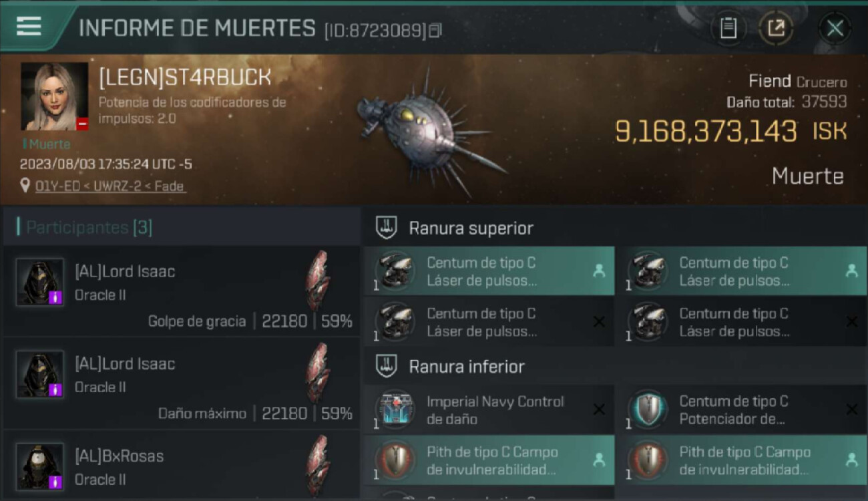Select the first highlighted Centum Láser de pulsos module
868x501 pixels.
point(489,271)
